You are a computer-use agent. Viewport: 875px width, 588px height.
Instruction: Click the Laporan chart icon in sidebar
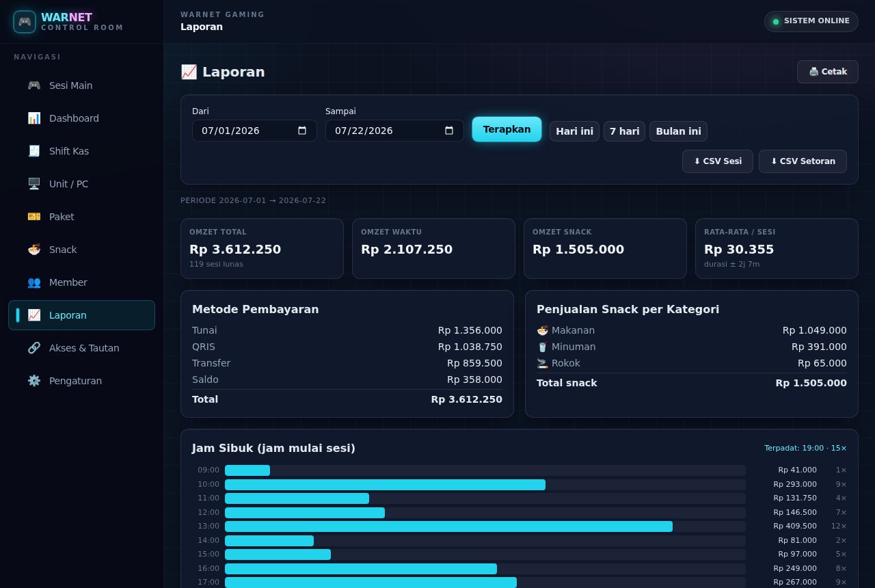(x=34, y=315)
